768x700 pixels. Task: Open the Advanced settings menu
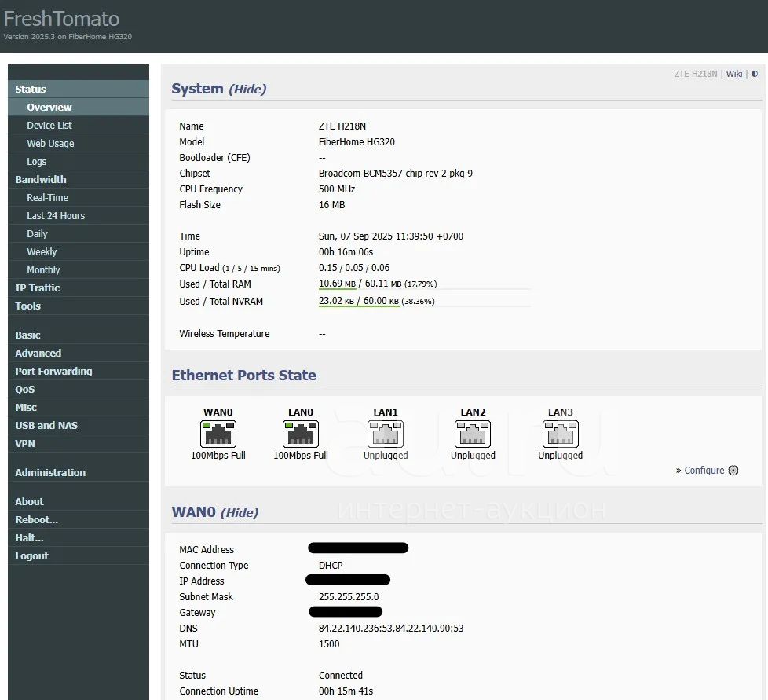coord(79,354)
